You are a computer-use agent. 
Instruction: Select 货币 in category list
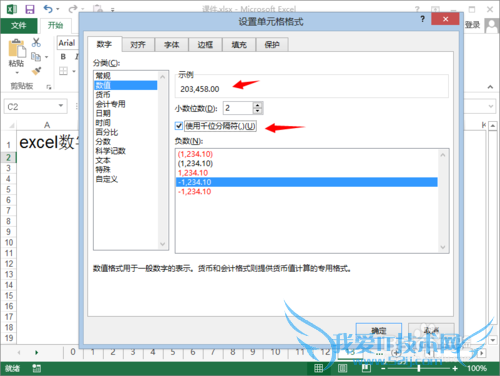point(126,95)
